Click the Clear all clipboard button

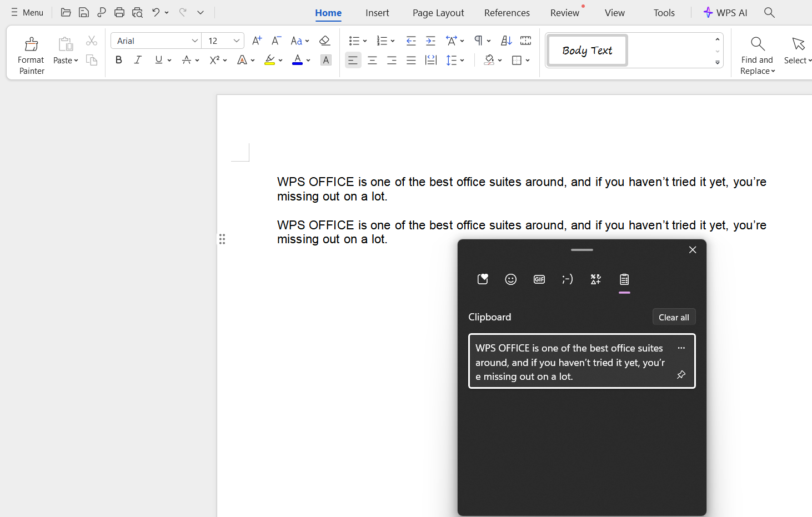(x=674, y=317)
